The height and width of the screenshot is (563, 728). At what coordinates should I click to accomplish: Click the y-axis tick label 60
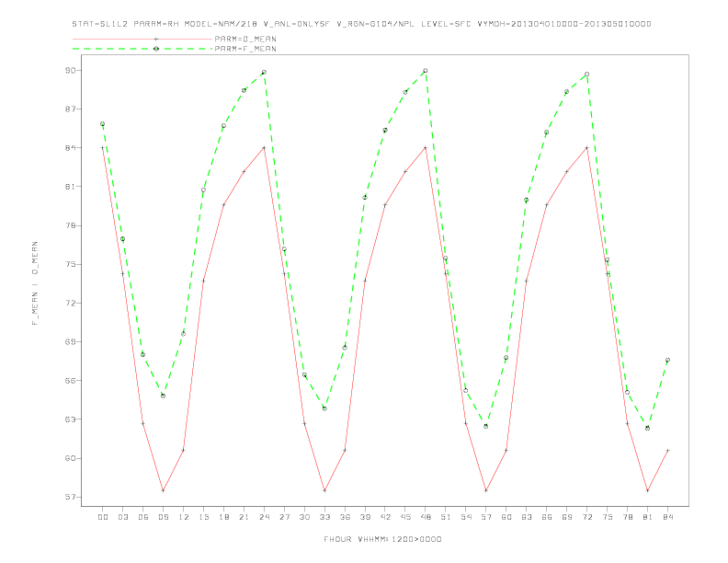click(x=70, y=458)
